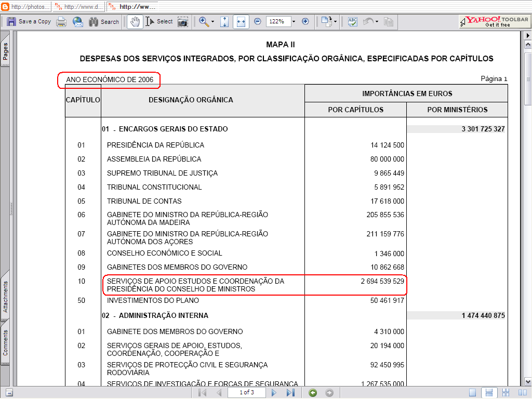
Task: Open the Comments side panel tab
Action: click(6, 343)
